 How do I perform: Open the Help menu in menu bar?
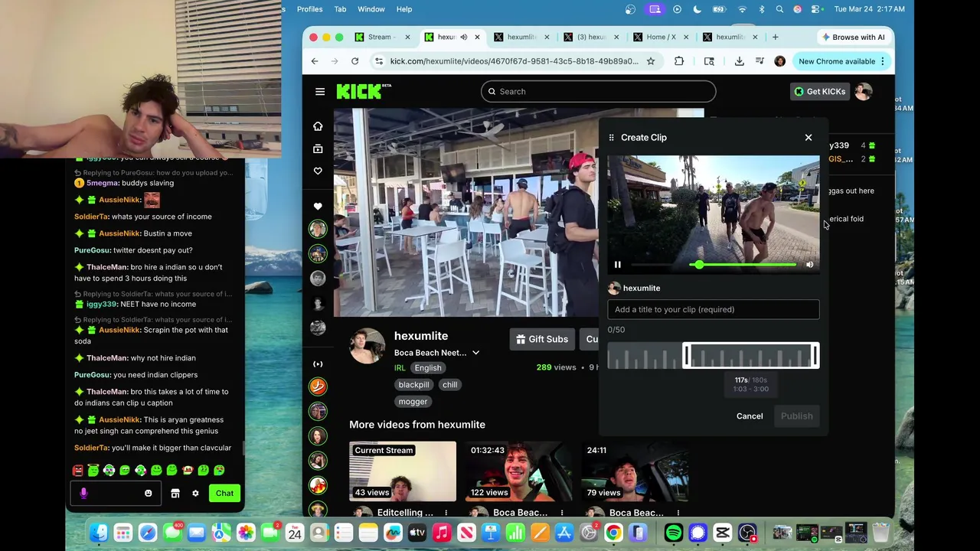tap(404, 9)
